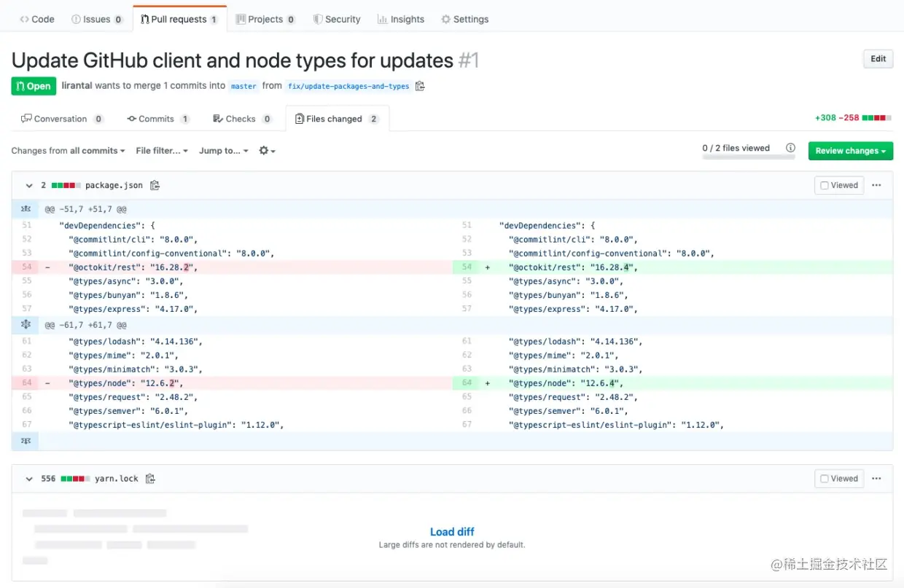The image size is (904, 588).
Task: Open the Insights tab
Action: coord(401,19)
